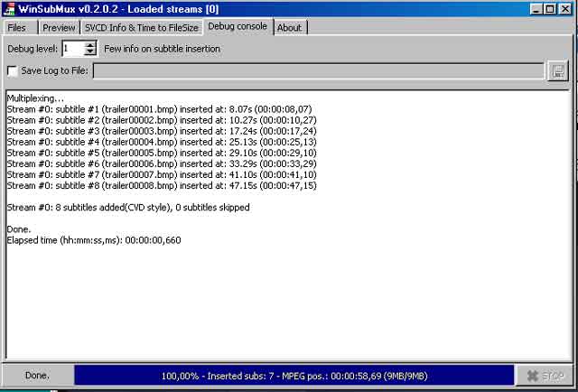The height and width of the screenshot is (392, 578).
Task: Click the 'Done.' status bar text
Action: tap(37, 376)
